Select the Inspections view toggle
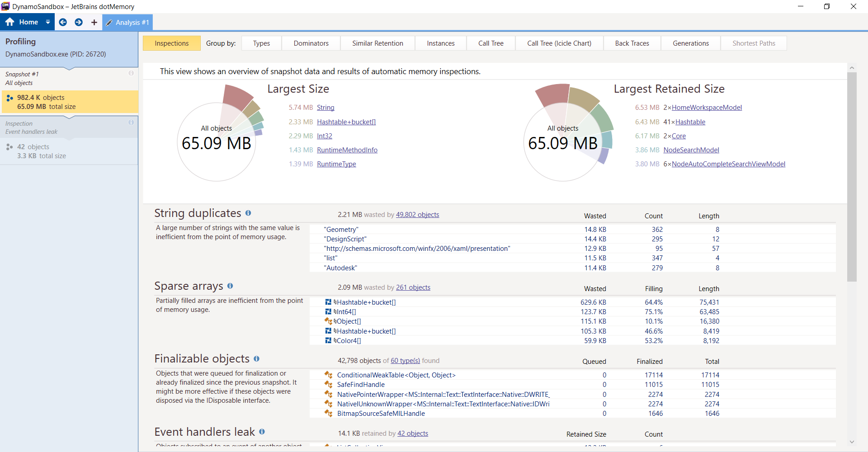This screenshot has width=868, height=452. [x=172, y=43]
